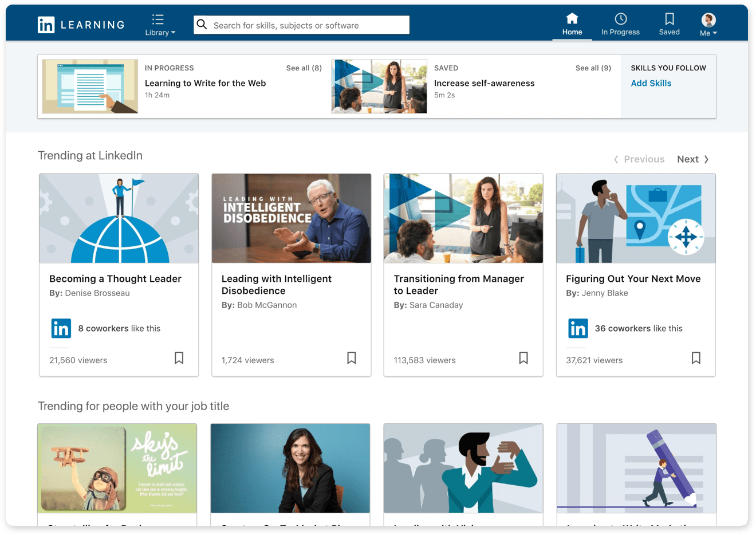This screenshot has height=535, width=756.
Task: Open course thumbnail of smiling woman portrait
Action: coord(290,469)
